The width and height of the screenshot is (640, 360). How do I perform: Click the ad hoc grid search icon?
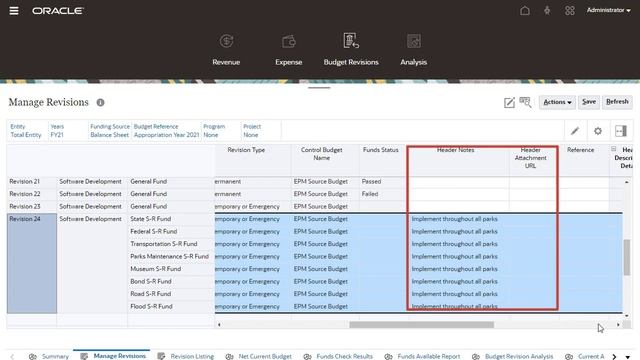point(525,102)
